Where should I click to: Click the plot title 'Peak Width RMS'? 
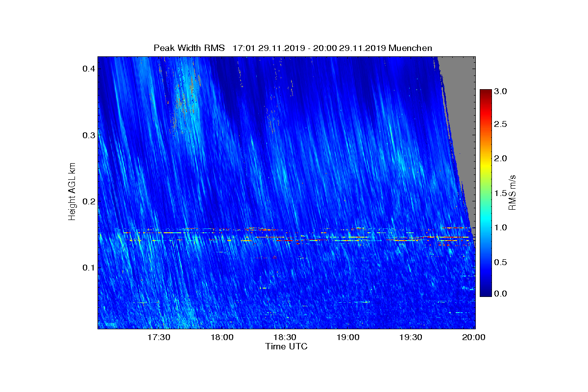coord(189,48)
